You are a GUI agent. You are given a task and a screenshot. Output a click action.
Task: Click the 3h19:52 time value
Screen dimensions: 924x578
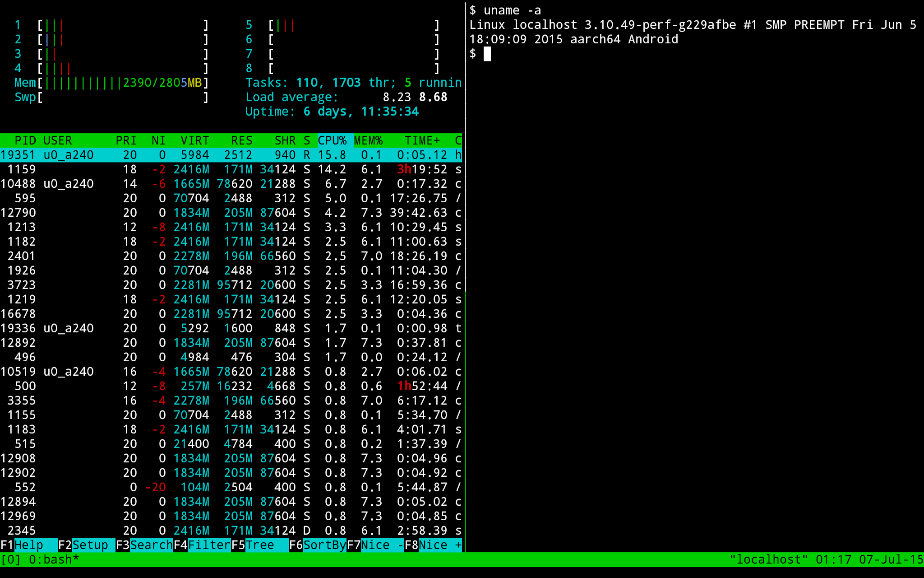pos(422,169)
